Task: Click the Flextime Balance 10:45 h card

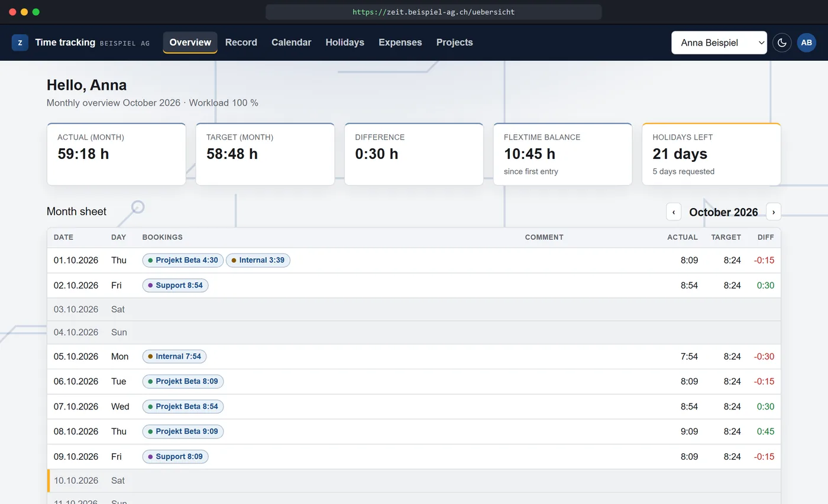Action: 562,154
